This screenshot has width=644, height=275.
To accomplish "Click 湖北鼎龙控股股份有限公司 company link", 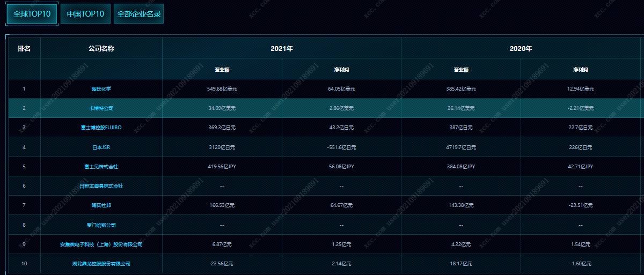I will coord(101,264).
